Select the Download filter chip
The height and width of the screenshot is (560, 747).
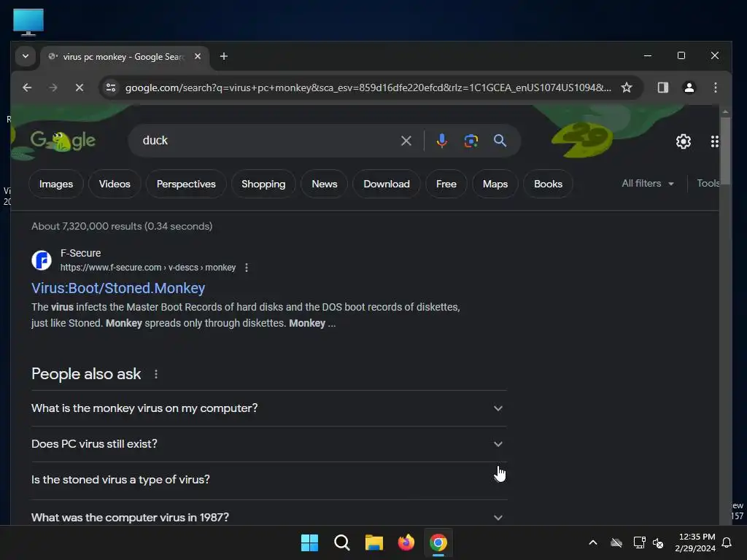coord(387,184)
